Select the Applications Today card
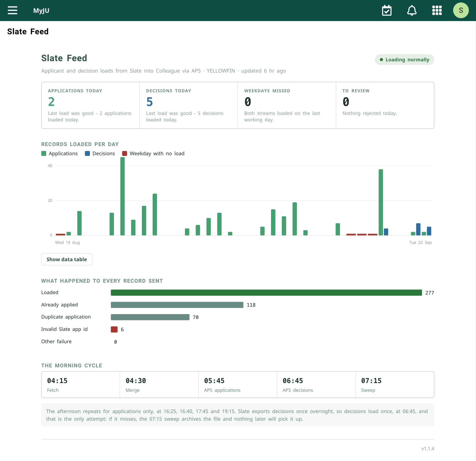The width and height of the screenshot is (476, 461). click(91, 105)
